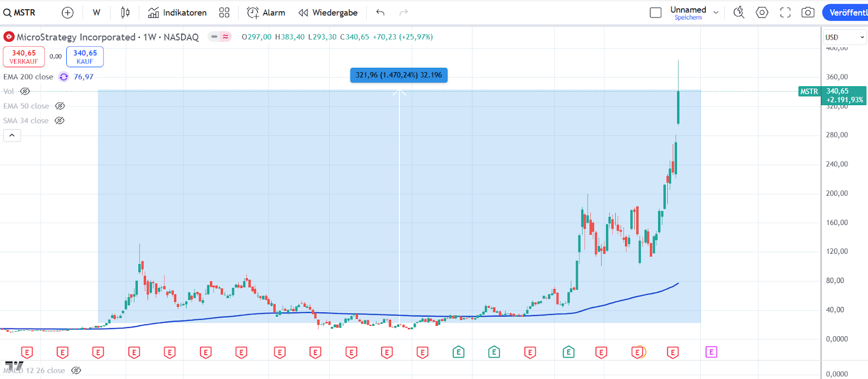
Task: Click the blue KAUF buy button
Action: [x=85, y=57]
